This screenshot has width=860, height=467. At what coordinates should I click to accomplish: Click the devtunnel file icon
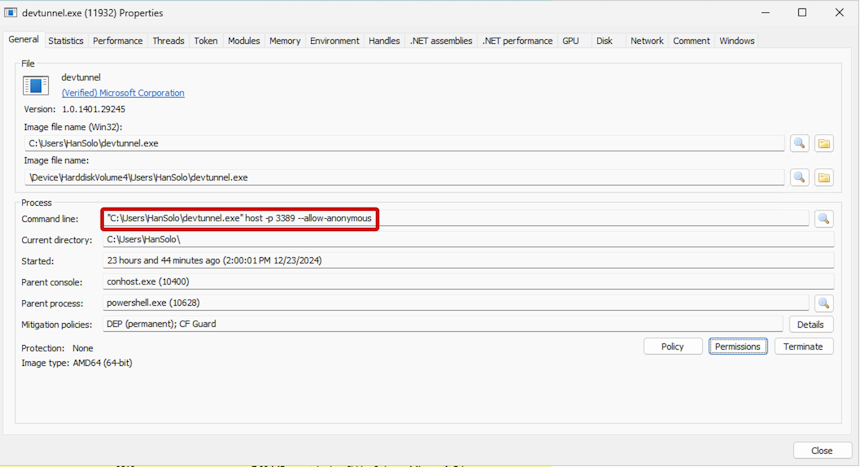[x=36, y=86]
